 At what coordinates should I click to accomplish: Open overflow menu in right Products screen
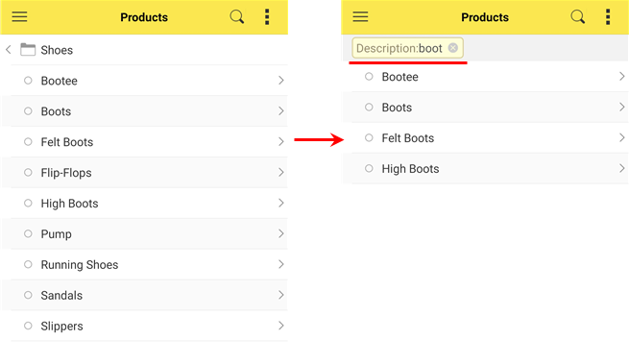pyautogui.click(x=608, y=17)
